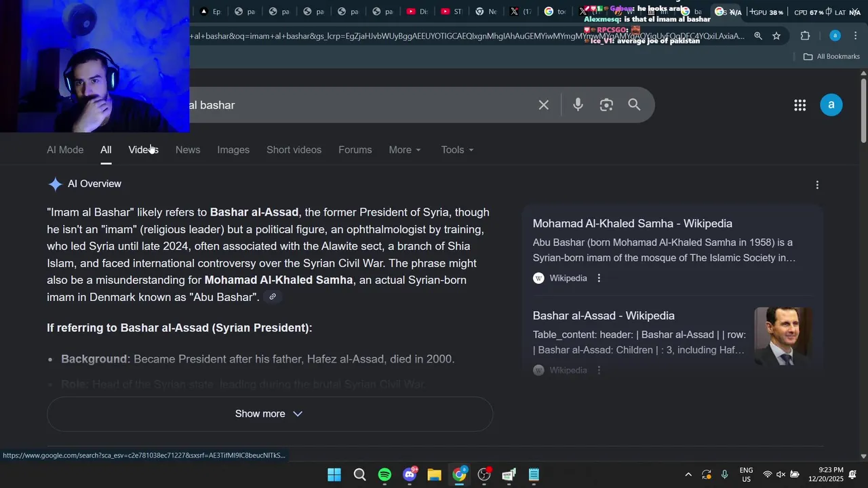Click the Bashar al-Assad portrait thumbnail
This screenshot has width=868, height=488.
(x=783, y=336)
